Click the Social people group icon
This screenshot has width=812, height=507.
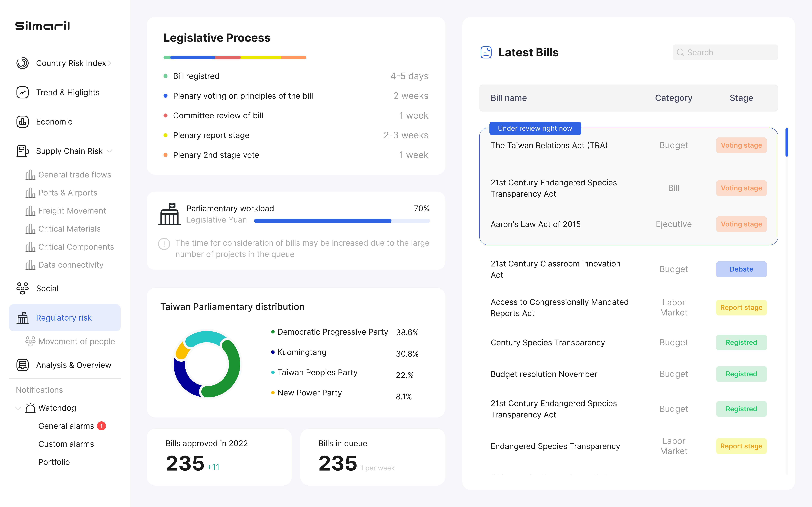click(x=22, y=288)
